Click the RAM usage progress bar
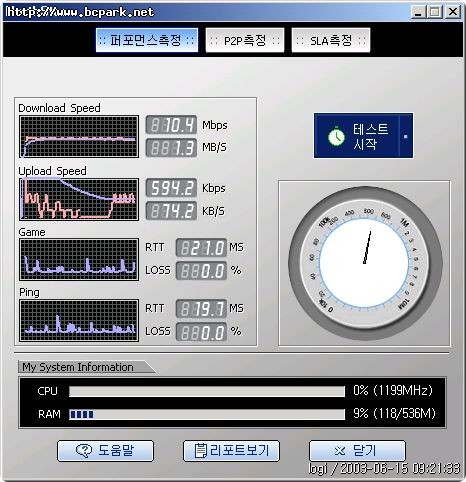This screenshot has height=482, width=466. tap(207, 414)
